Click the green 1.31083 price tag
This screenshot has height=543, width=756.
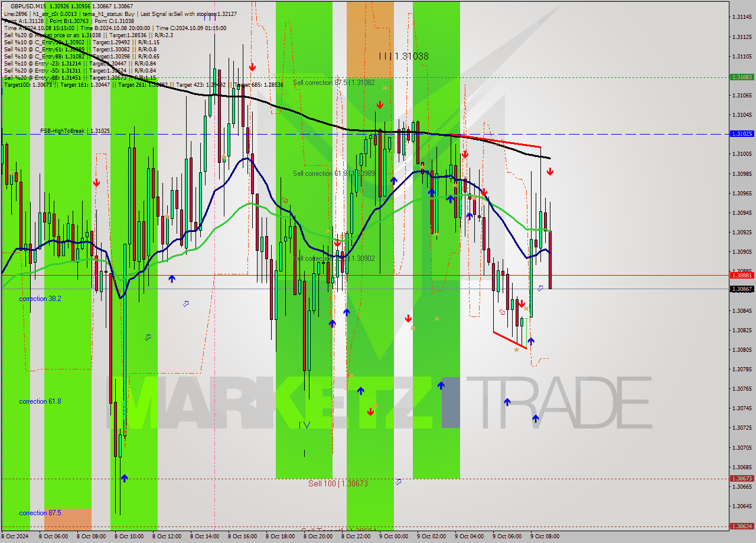pos(742,77)
